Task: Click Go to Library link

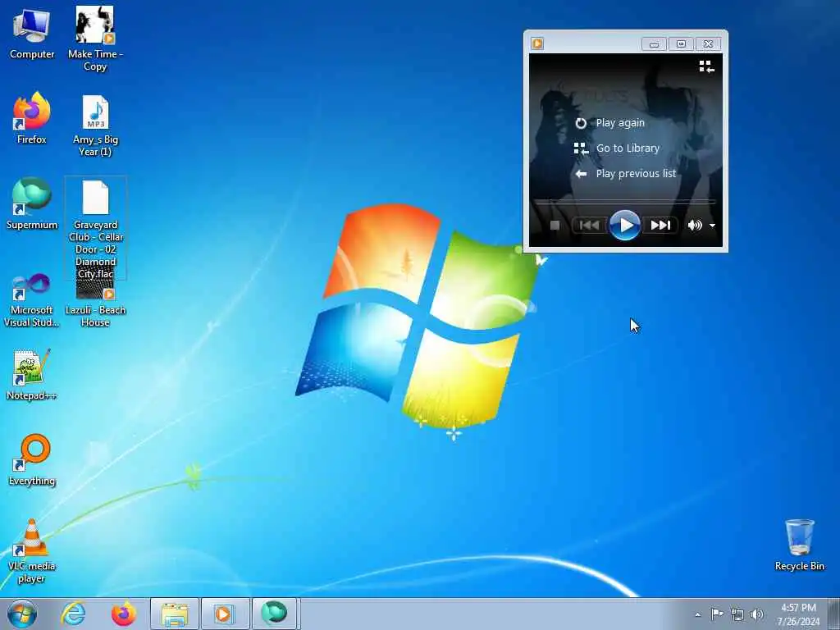Action: point(628,148)
